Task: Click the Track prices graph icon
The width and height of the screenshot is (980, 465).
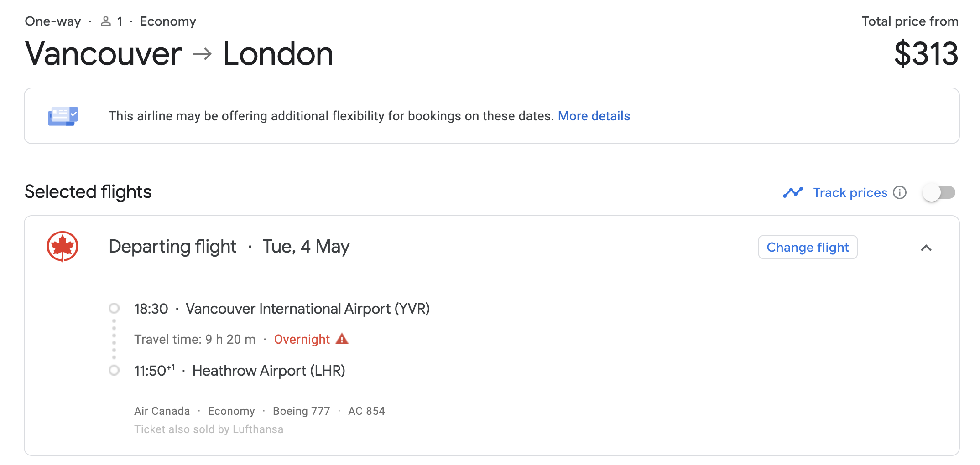Action: tap(792, 192)
